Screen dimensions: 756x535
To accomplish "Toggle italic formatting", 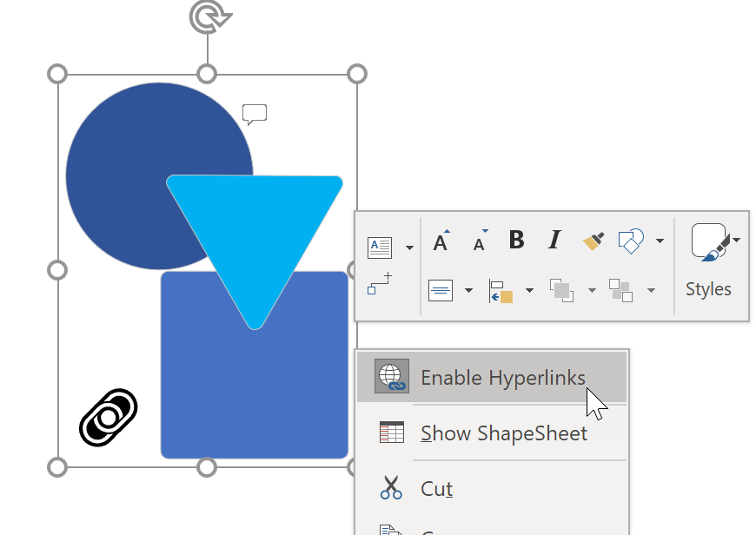I will [554, 241].
